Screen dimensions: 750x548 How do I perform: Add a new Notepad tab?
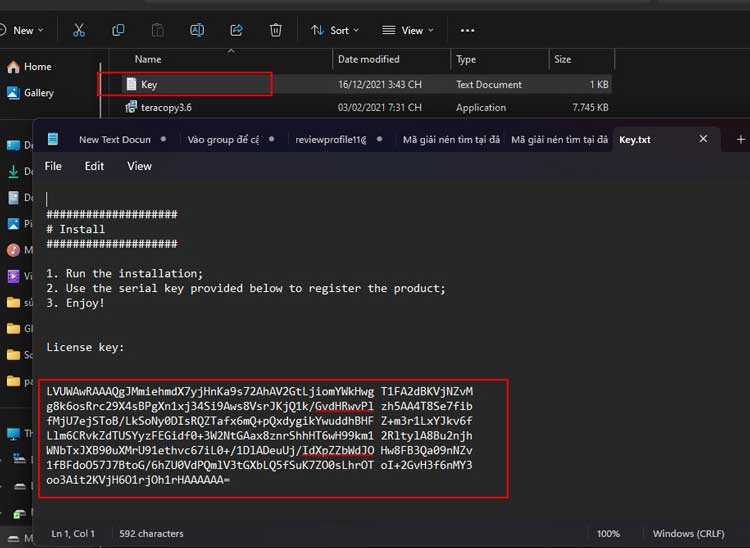[x=740, y=139]
